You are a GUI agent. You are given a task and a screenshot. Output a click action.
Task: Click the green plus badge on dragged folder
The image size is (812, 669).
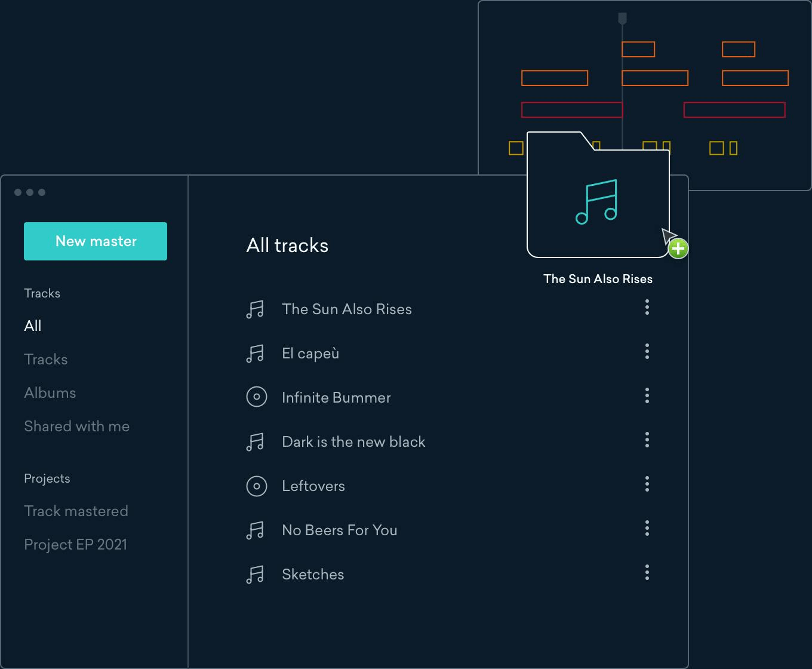tap(678, 248)
